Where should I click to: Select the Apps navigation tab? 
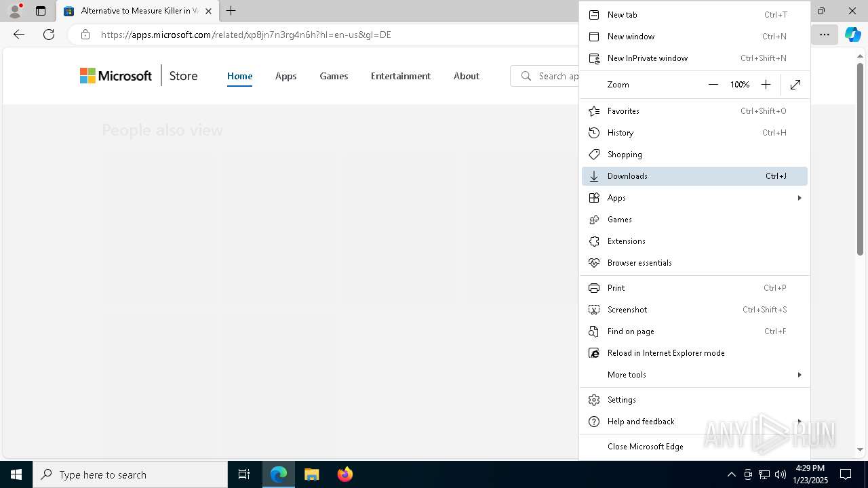click(285, 76)
